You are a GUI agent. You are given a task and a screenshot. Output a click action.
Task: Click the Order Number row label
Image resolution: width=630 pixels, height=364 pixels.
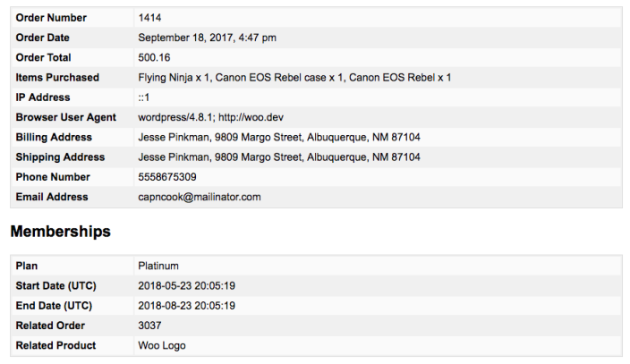point(51,18)
